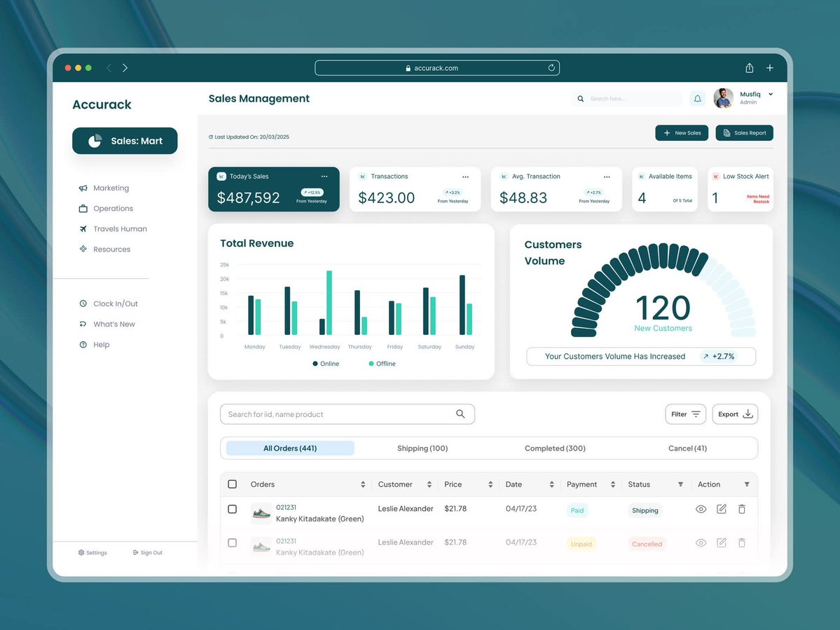The height and width of the screenshot is (630, 840).
Task: Click the Travels Human airplane icon
Action: click(83, 228)
